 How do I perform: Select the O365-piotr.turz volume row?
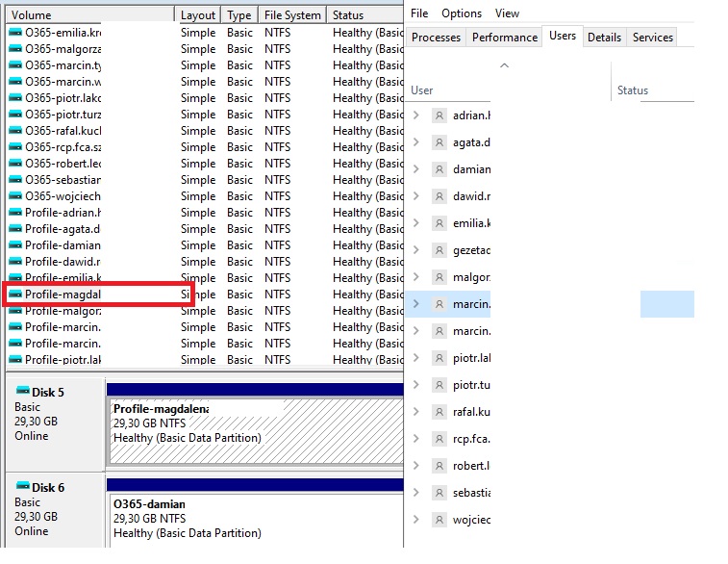coord(205,115)
